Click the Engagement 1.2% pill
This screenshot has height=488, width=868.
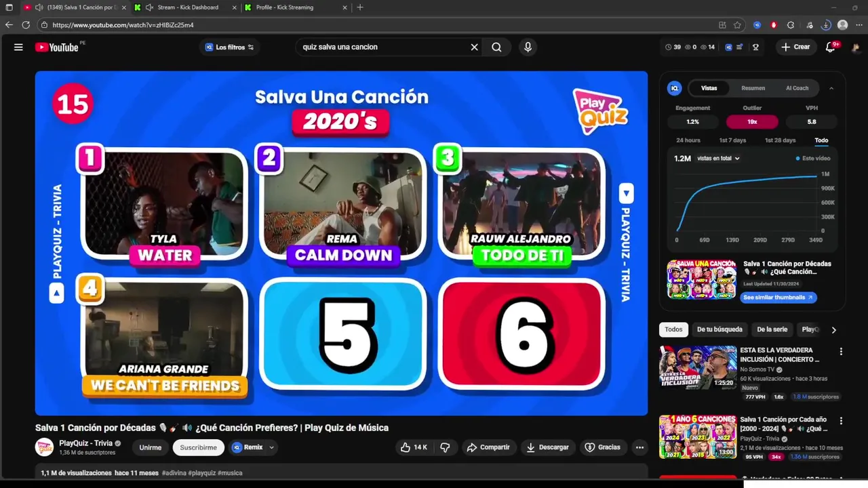[x=692, y=122]
